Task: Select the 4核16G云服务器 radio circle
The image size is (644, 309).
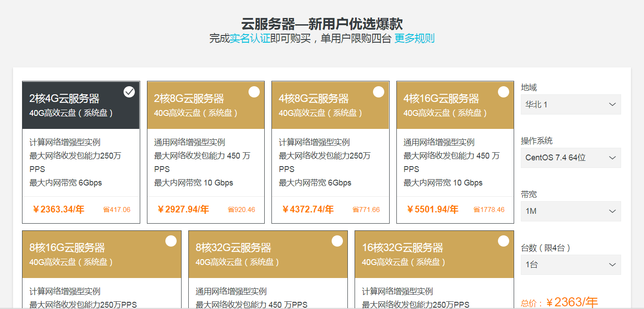Action: tap(503, 92)
